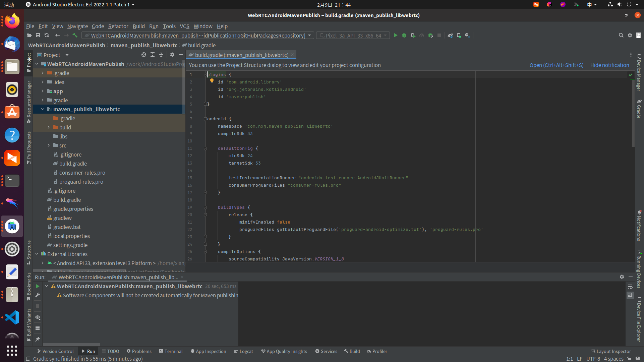Expand the build folder node
Screen dimensions: 644x362
point(49,127)
